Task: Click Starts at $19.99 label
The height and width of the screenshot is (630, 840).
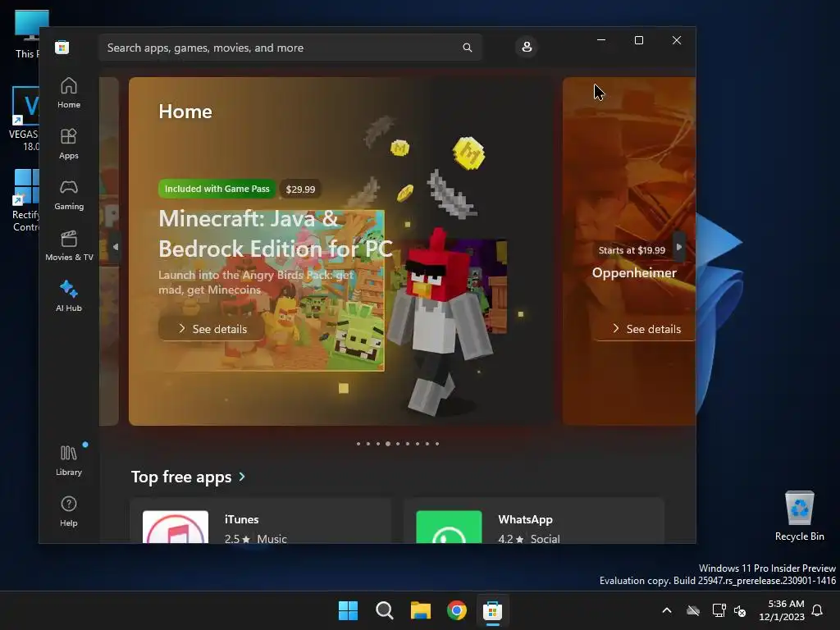Action: click(632, 250)
